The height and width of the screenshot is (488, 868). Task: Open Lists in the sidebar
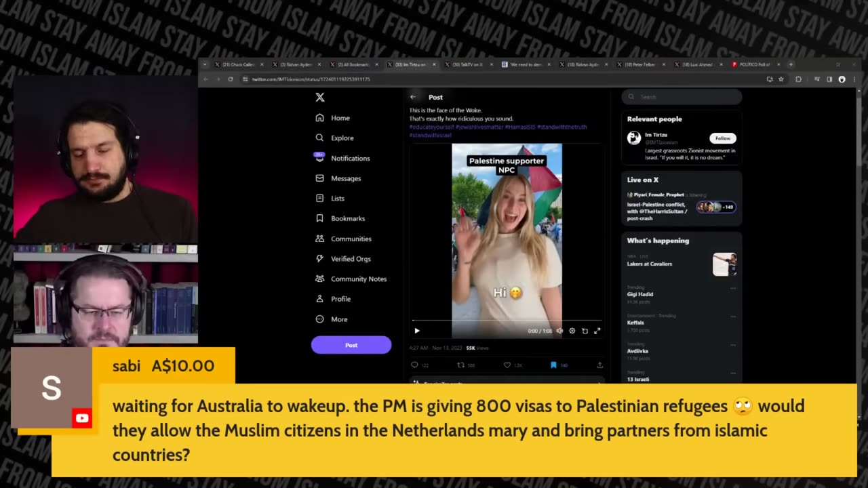click(330, 198)
